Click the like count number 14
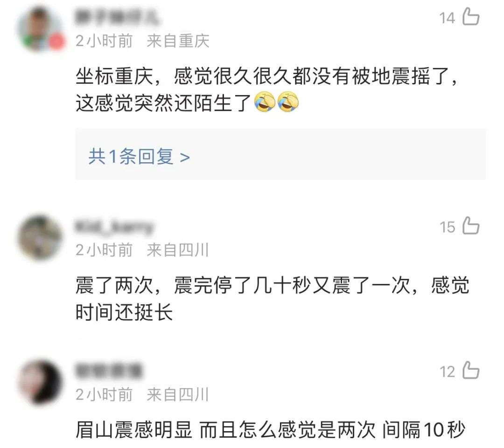The image size is (504, 448). tap(448, 18)
